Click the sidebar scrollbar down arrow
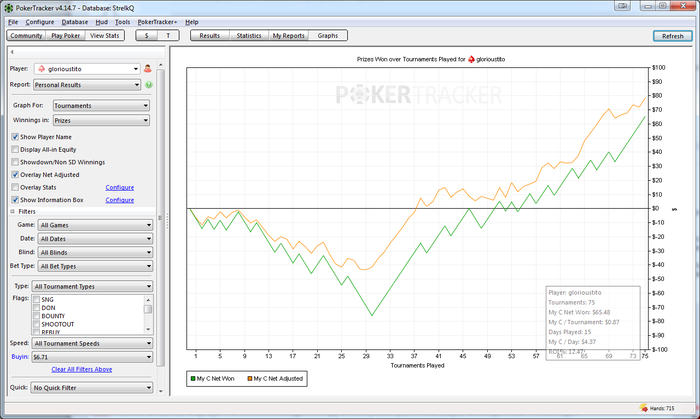Screen dimensions: 700x419 click(161, 391)
